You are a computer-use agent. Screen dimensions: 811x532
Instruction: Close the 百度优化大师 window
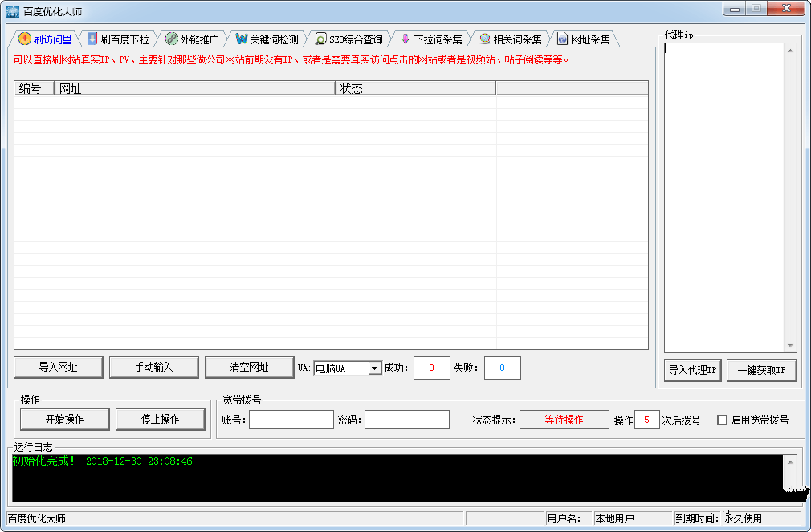pyautogui.click(x=786, y=9)
